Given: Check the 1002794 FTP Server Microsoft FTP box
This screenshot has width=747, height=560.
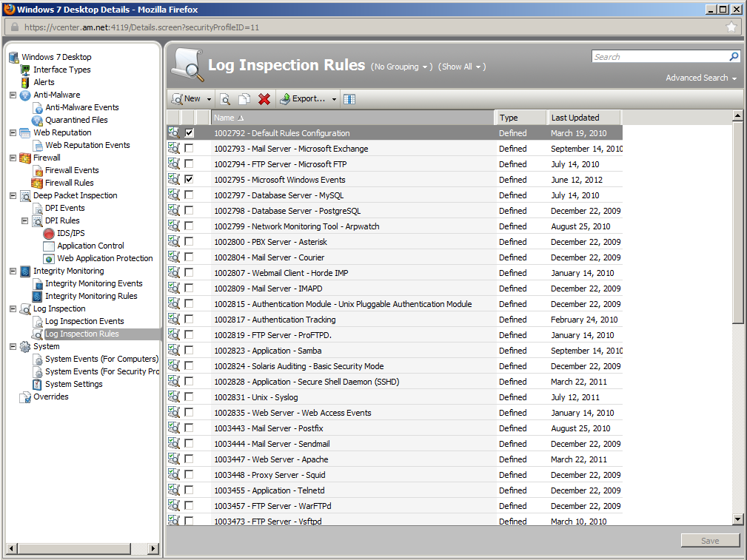Looking at the screenshot, I should (x=189, y=163).
